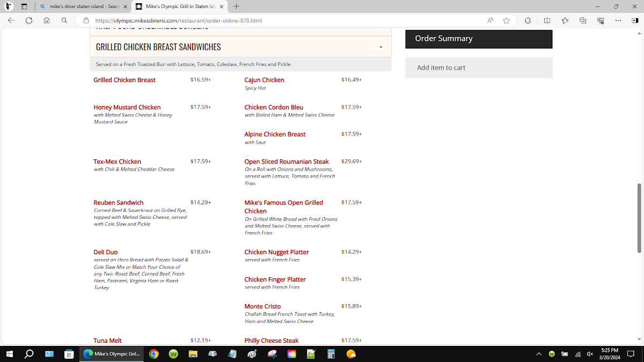Choose the Reuben Sandwich item
644x362 pixels.
coord(118,203)
